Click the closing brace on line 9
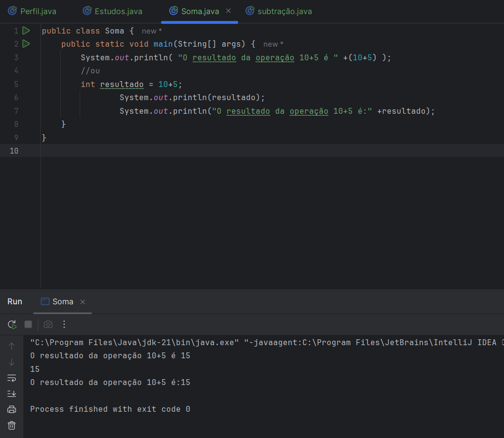Image resolution: width=504 pixels, height=438 pixels. (x=44, y=138)
